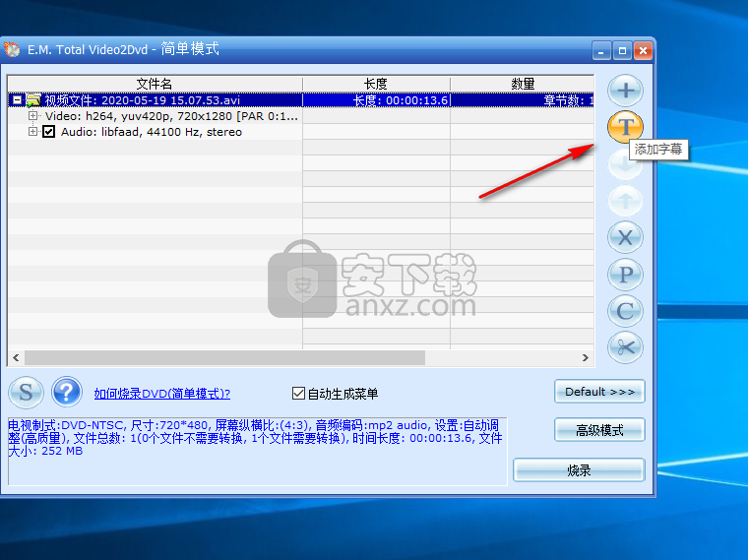Screen dimensions: 748x560
Task: Click the round S settings button
Action: [x=26, y=392]
